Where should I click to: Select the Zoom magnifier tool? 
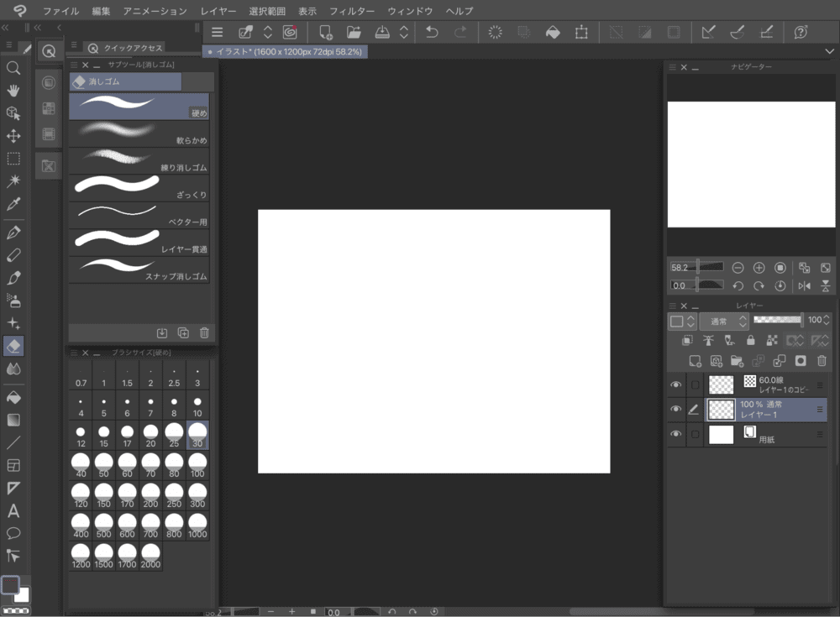pos(13,68)
